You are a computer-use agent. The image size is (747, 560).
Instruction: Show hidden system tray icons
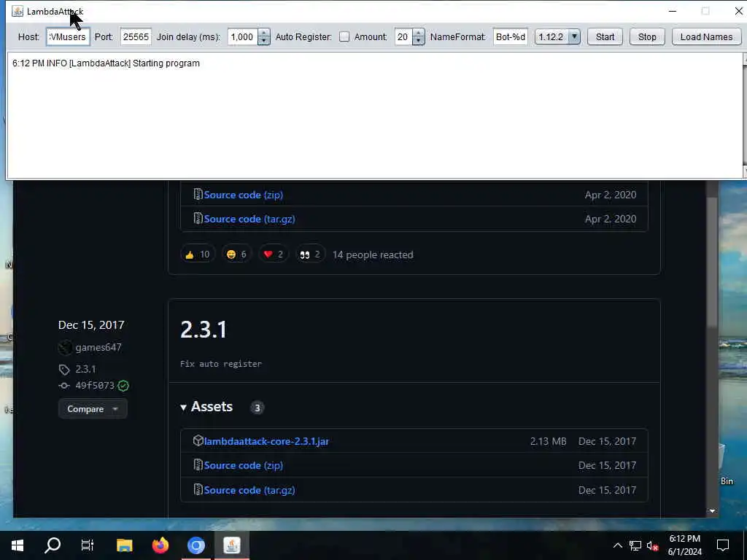617,545
